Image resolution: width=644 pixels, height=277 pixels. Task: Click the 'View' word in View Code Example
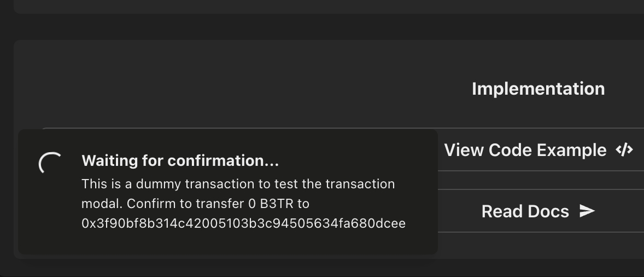(464, 150)
